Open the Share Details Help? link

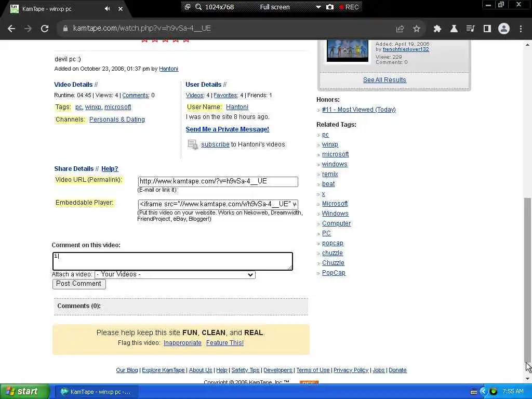click(110, 169)
